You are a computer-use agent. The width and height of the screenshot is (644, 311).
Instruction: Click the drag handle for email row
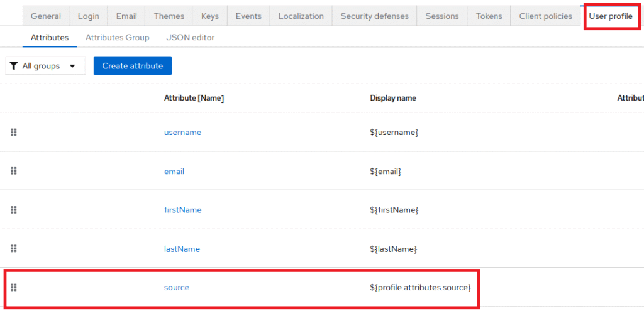14,171
